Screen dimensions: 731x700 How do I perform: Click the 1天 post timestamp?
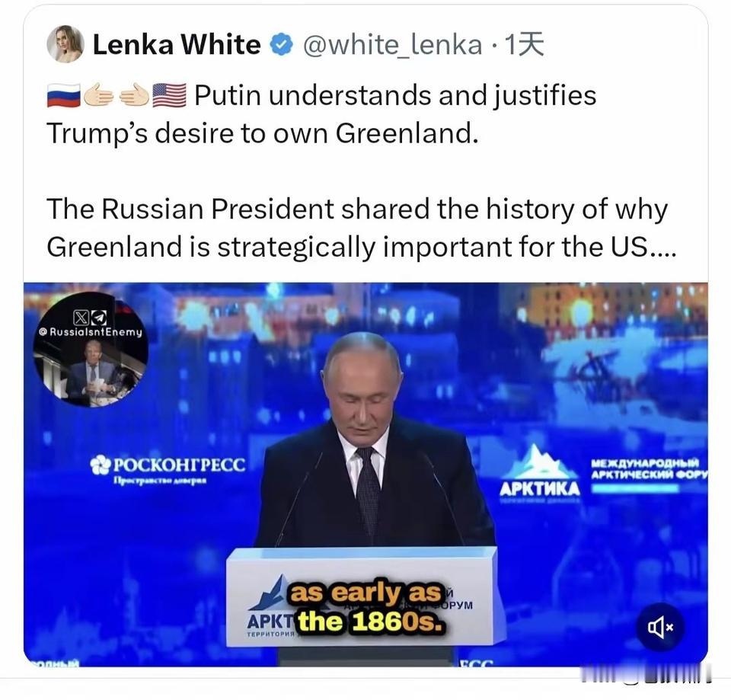525,45
